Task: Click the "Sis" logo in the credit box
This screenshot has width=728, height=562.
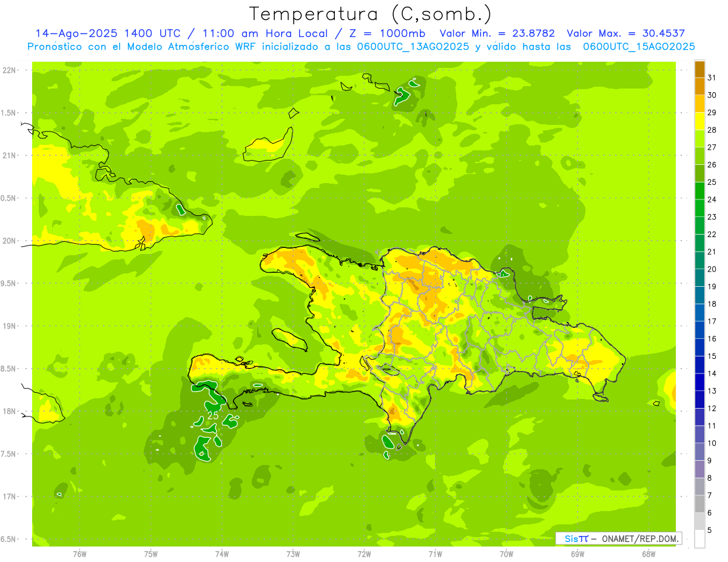Action: [571, 538]
